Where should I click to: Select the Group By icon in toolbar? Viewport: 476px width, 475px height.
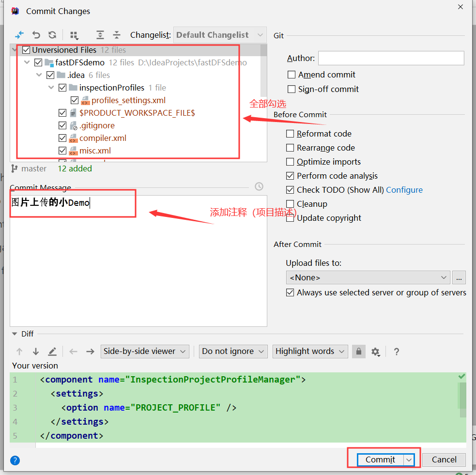[74, 35]
